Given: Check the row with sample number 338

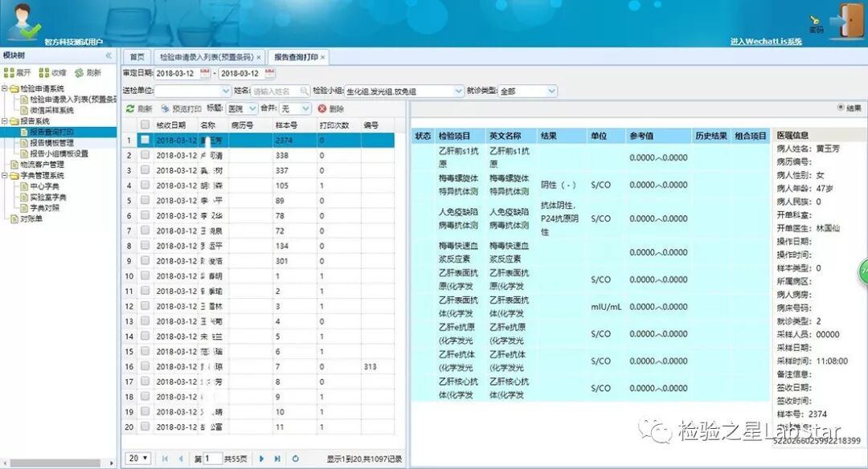Looking at the screenshot, I should click(145, 156).
